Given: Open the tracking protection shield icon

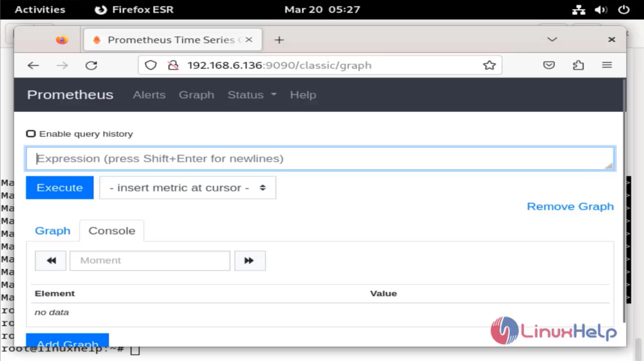Looking at the screenshot, I should click(151, 65).
